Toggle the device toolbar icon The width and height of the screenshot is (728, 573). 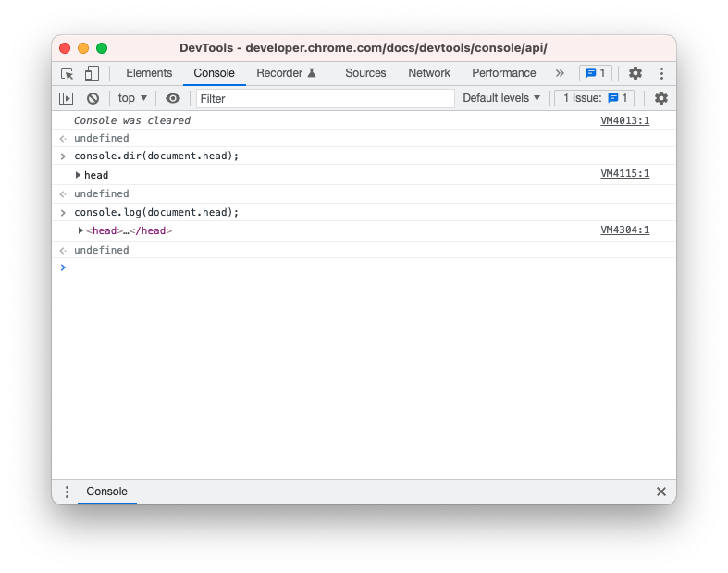coord(92,73)
